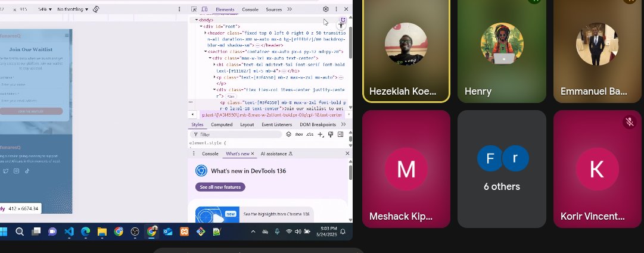Select Hezekiah's video tile in the meeting
The height and width of the screenshot is (253, 644).
(406, 51)
